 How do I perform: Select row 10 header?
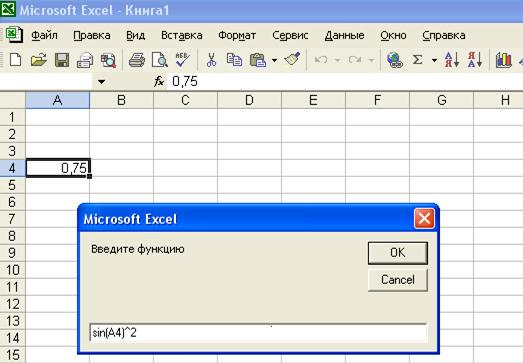(x=12, y=270)
